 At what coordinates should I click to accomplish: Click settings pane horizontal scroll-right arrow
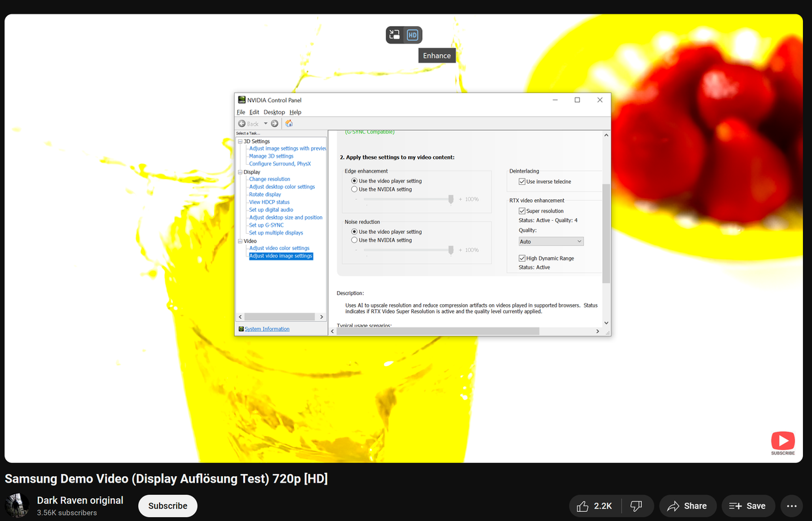(x=598, y=331)
